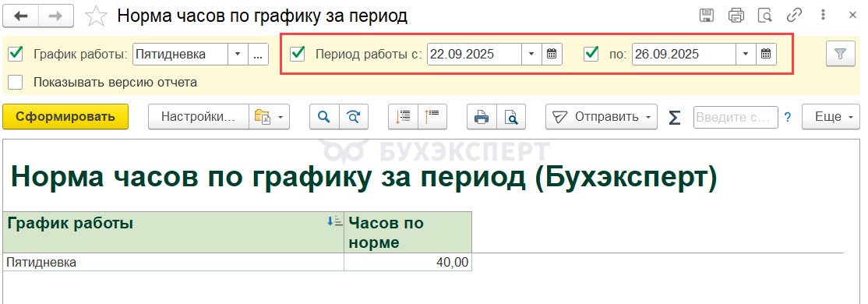Open the Отправить dropdown
The height and width of the screenshot is (304, 868).
tap(602, 117)
